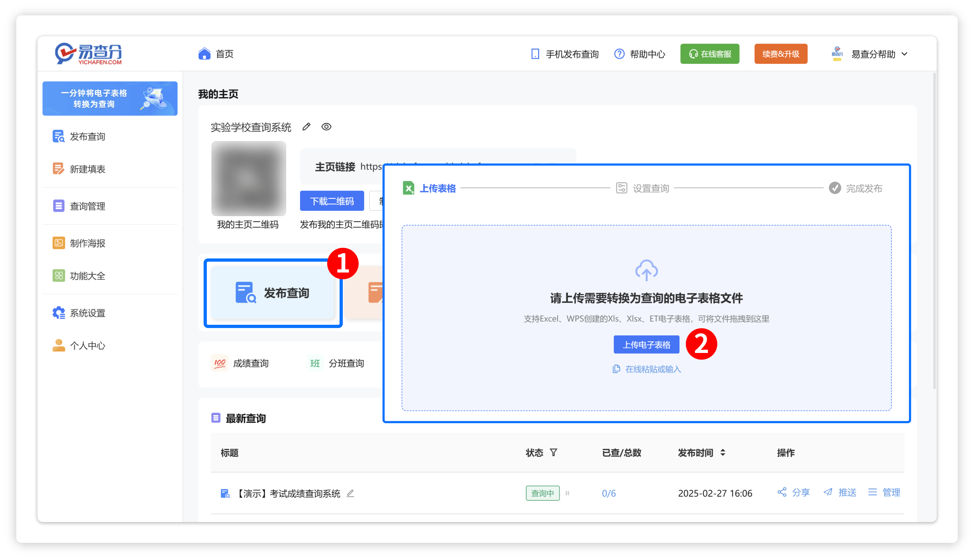The height and width of the screenshot is (560, 974).
Task: Click the 一分钟将电子表格转换为查询 banner
Action: click(x=110, y=98)
